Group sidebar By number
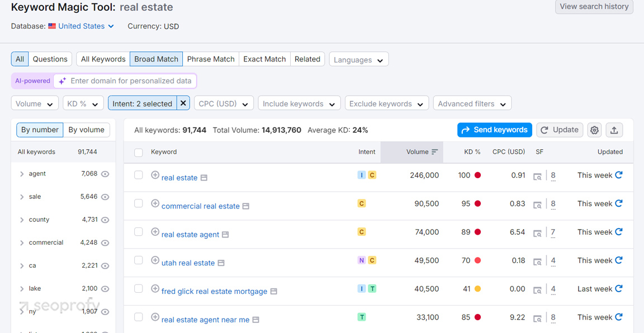Image resolution: width=644 pixels, height=333 pixels. pyautogui.click(x=40, y=130)
